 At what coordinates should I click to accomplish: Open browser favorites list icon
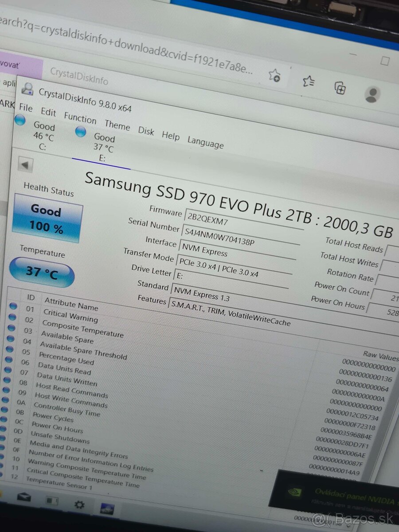pyautogui.click(x=308, y=81)
